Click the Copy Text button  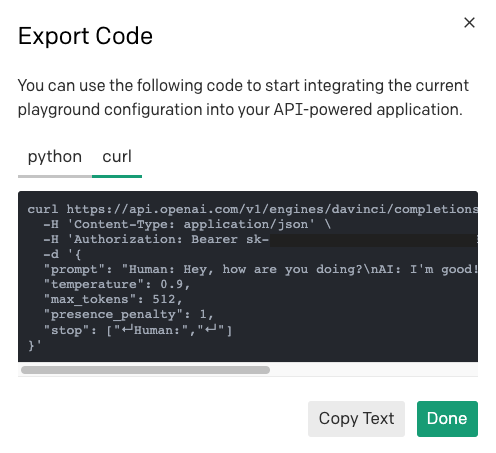tap(356, 419)
